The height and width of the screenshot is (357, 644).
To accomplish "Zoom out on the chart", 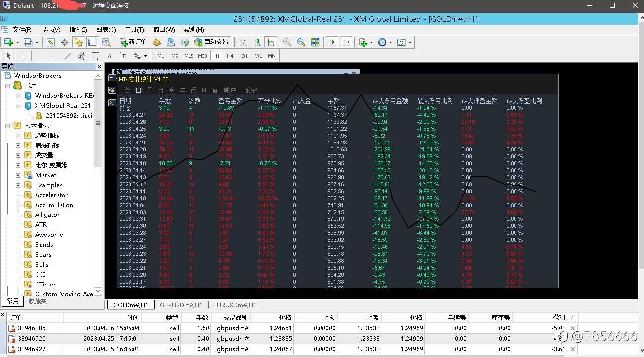I will point(301,42).
